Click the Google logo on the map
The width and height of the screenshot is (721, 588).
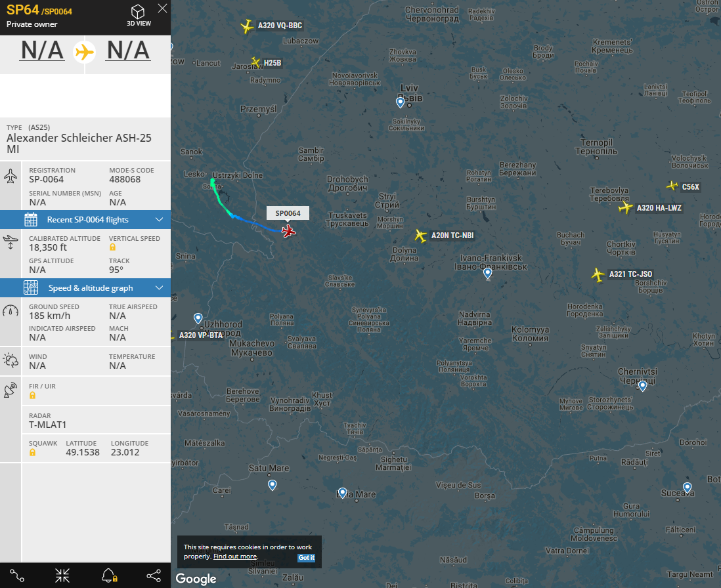coord(196,579)
